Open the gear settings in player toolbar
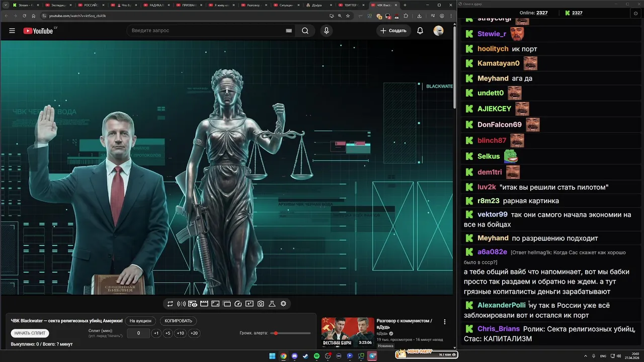Viewport: 644px width, 362px height. point(283,304)
